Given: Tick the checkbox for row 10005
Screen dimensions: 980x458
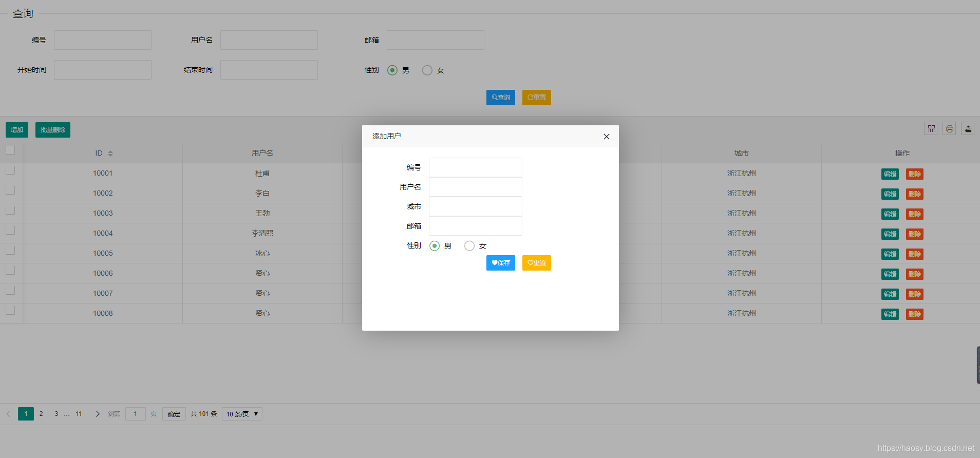Looking at the screenshot, I should click(10, 250).
